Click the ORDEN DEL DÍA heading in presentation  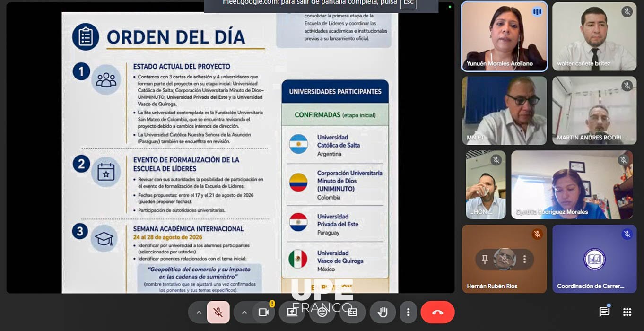tap(176, 37)
